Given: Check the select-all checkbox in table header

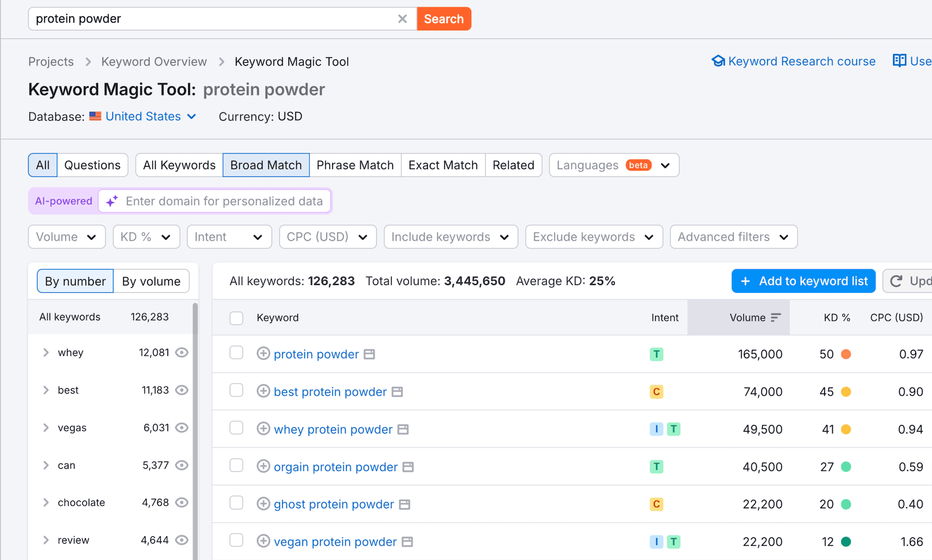Looking at the screenshot, I should click(236, 318).
